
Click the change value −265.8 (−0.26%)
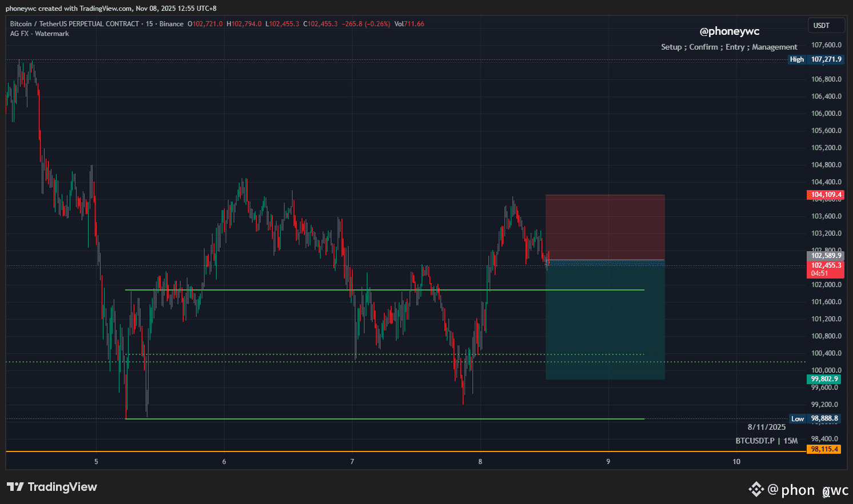[366, 24]
